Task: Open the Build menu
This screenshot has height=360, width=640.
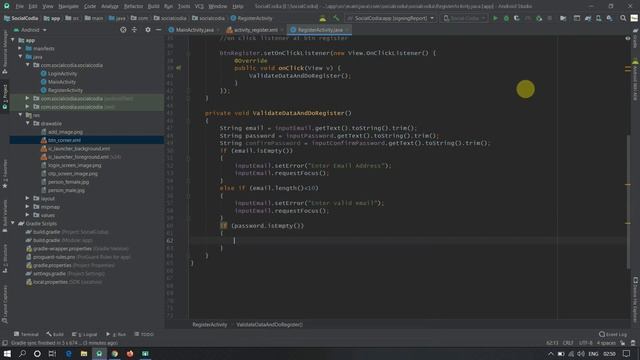Action: pos(153,6)
